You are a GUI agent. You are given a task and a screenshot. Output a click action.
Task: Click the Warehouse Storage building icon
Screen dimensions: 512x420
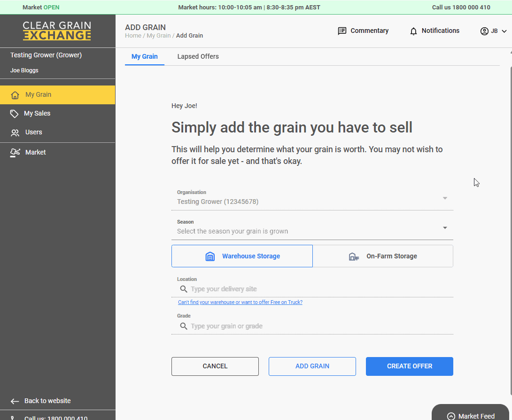pyautogui.click(x=210, y=257)
